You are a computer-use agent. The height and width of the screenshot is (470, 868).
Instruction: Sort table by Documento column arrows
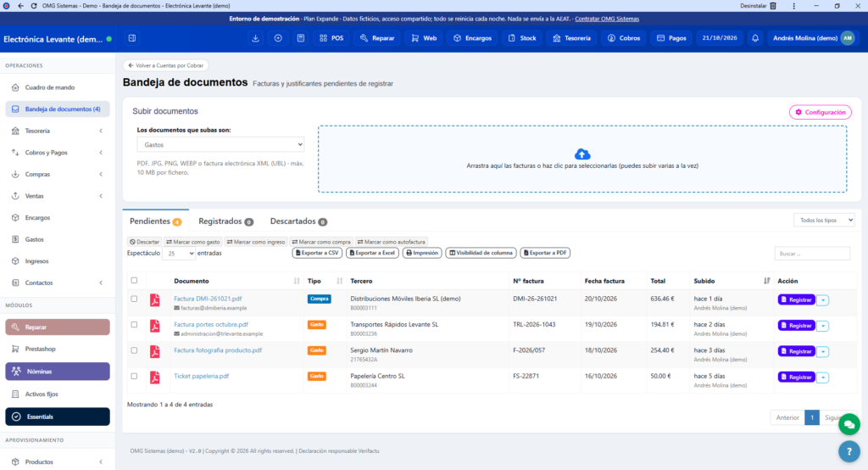coord(297,281)
